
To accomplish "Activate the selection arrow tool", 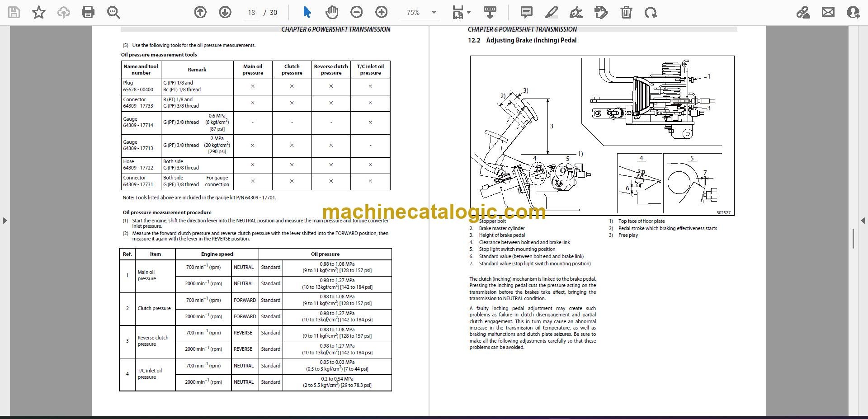I will [307, 12].
